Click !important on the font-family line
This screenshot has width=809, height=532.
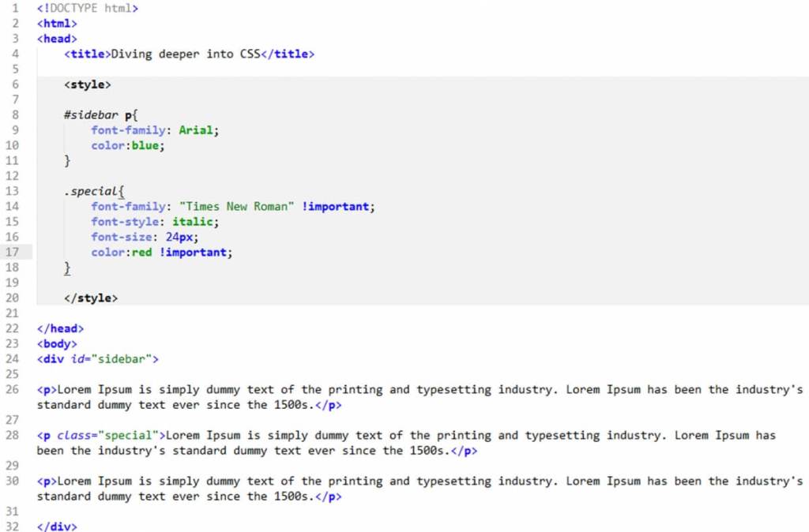coord(335,207)
